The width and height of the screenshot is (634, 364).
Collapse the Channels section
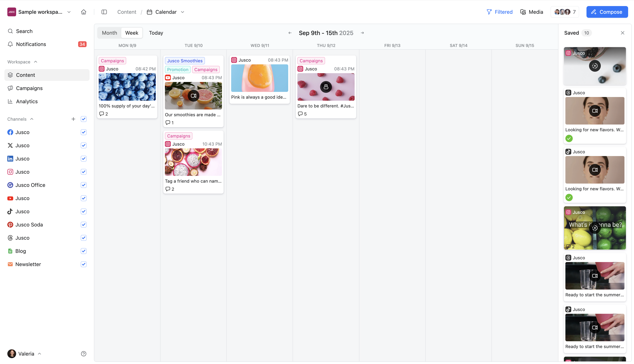[32, 119]
